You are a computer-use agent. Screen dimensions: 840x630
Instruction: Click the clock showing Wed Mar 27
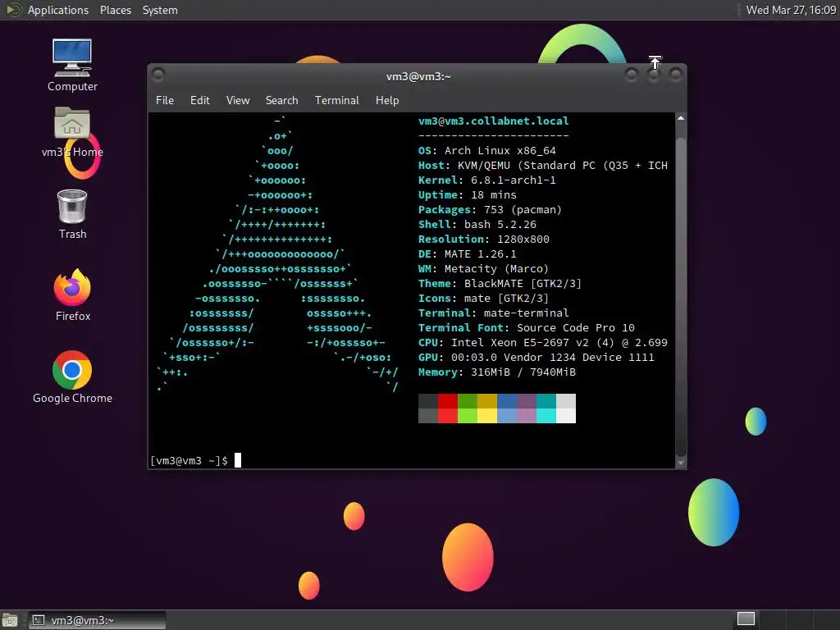click(x=791, y=10)
